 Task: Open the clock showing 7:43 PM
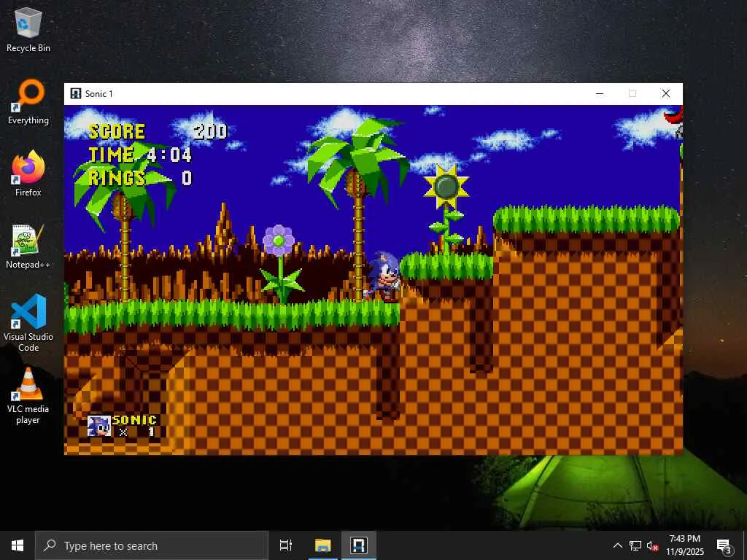pyautogui.click(x=684, y=545)
